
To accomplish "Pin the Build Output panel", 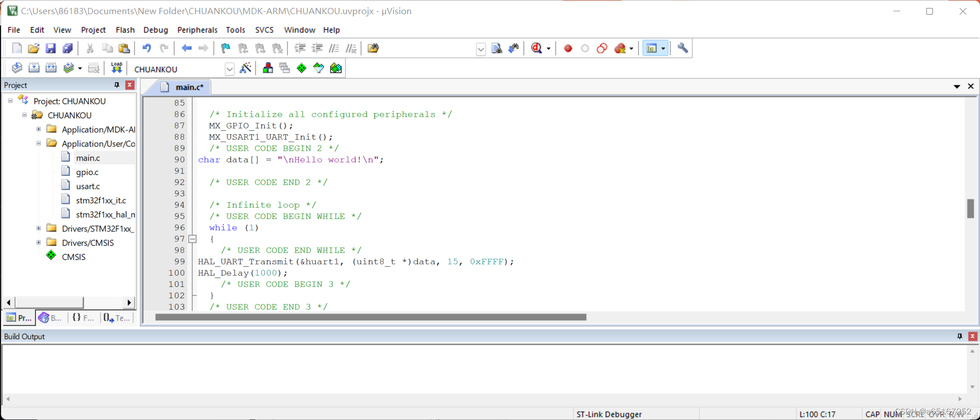I will click(960, 336).
